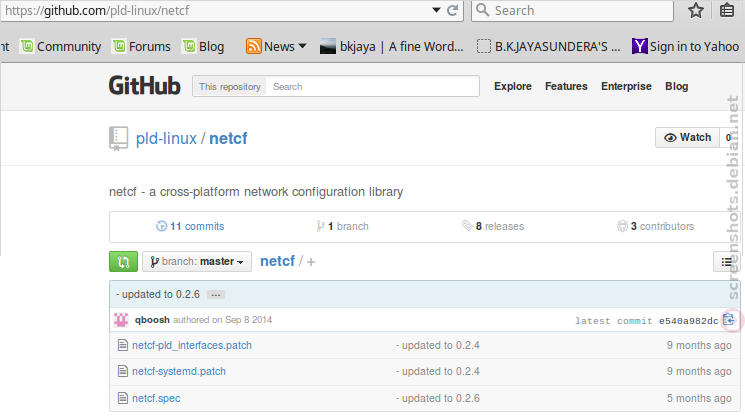The height and width of the screenshot is (416, 745).
Task: Open latest commit e540a982dc hash
Action: (x=688, y=321)
